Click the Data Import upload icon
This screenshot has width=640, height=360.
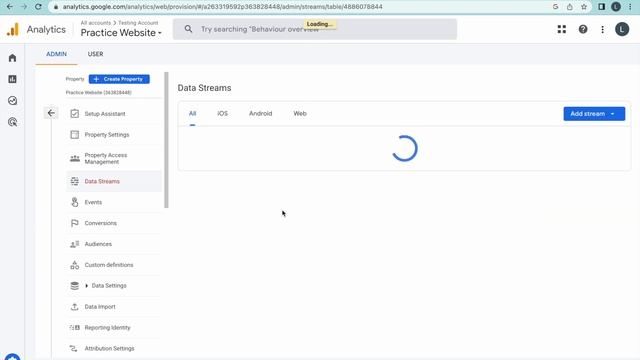[75, 307]
